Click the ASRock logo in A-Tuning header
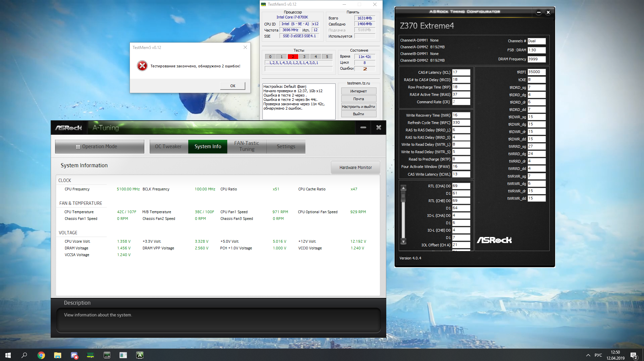 pos(68,128)
